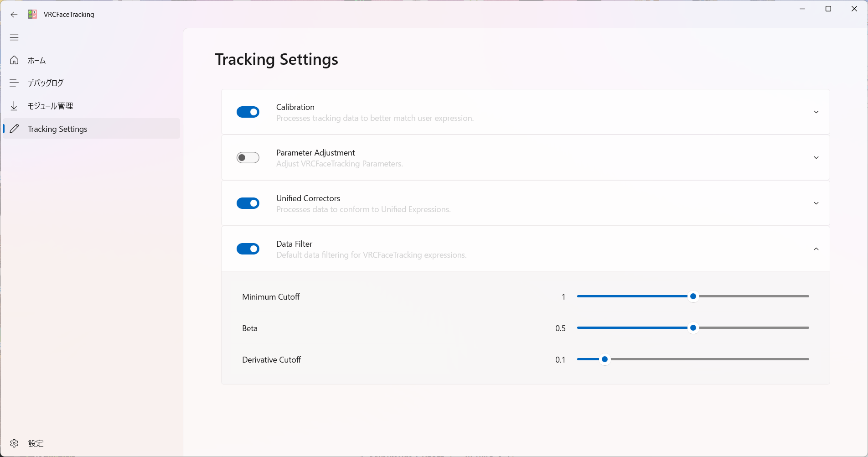Click the settings gear icon
The image size is (868, 457).
pos(14,443)
